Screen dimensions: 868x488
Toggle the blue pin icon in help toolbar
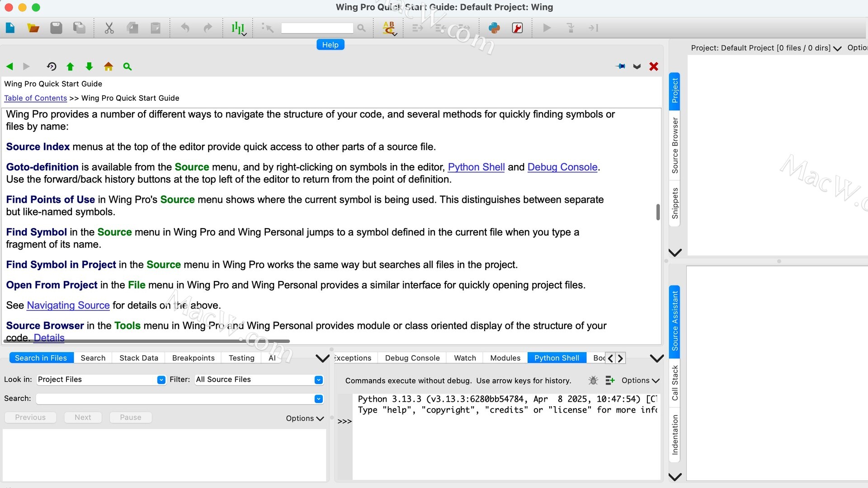click(x=621, y=66)
